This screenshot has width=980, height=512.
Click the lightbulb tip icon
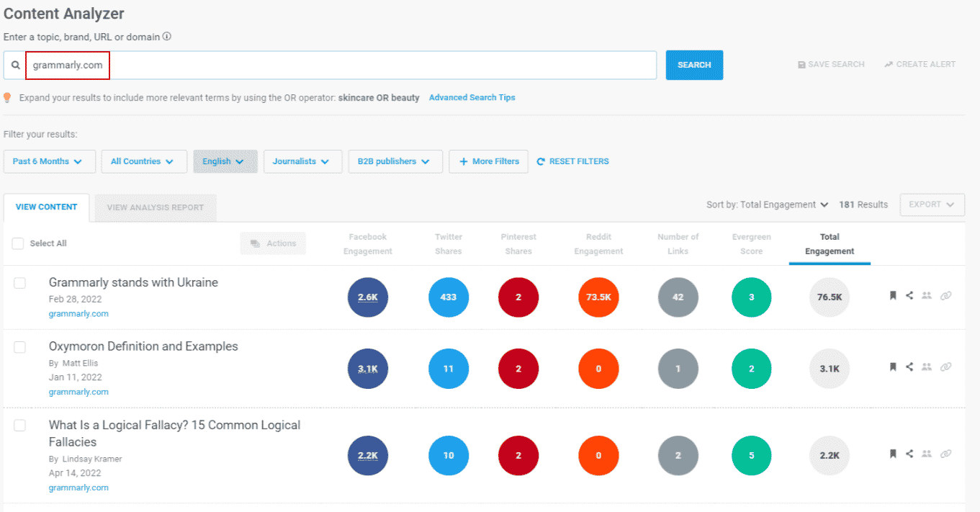click(7, 97)
